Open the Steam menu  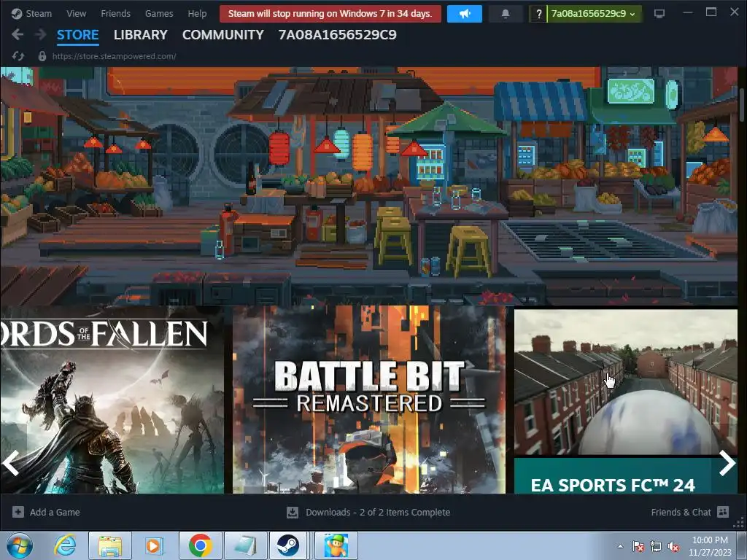31,13
